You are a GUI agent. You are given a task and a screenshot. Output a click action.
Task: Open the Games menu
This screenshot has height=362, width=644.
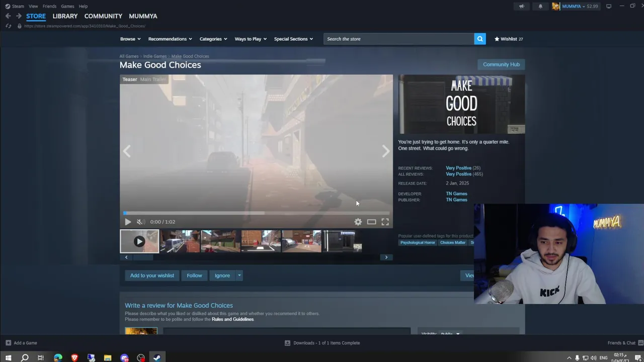click(67, 6)
